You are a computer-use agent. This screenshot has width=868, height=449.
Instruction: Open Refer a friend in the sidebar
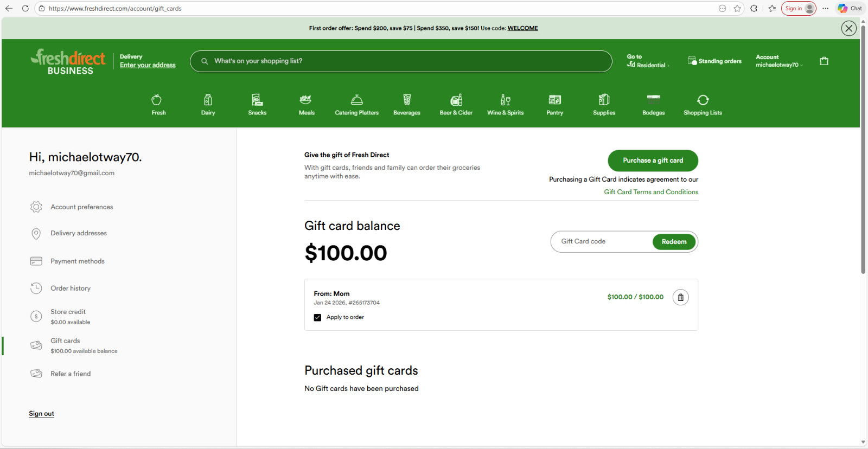71,374
